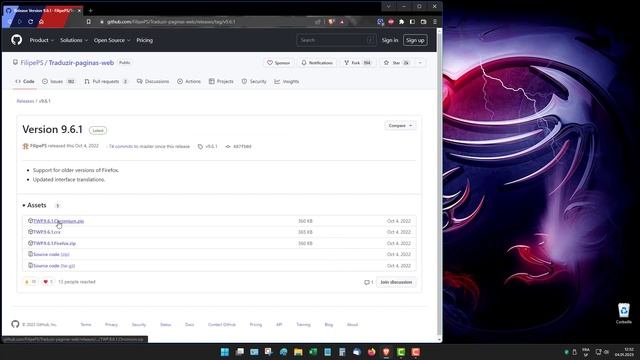Go to the Pricing page in header
The height and width of the screenshot is (360, 640).
(144, 40)
